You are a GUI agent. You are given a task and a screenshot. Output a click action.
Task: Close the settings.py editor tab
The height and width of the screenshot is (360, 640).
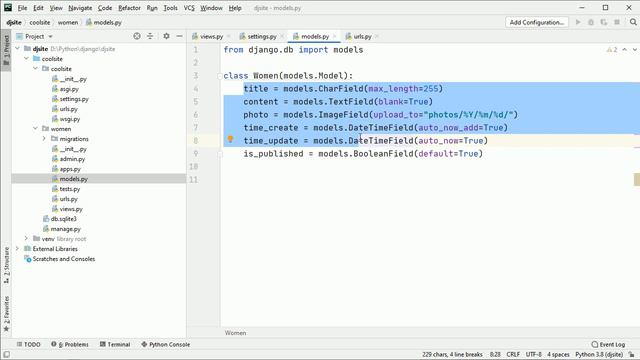[282, 36]
